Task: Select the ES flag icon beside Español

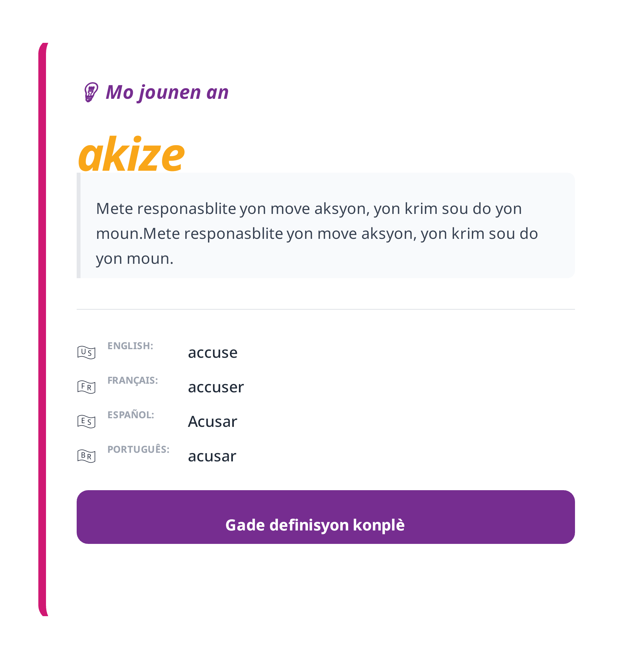Action: click(87, 422)
